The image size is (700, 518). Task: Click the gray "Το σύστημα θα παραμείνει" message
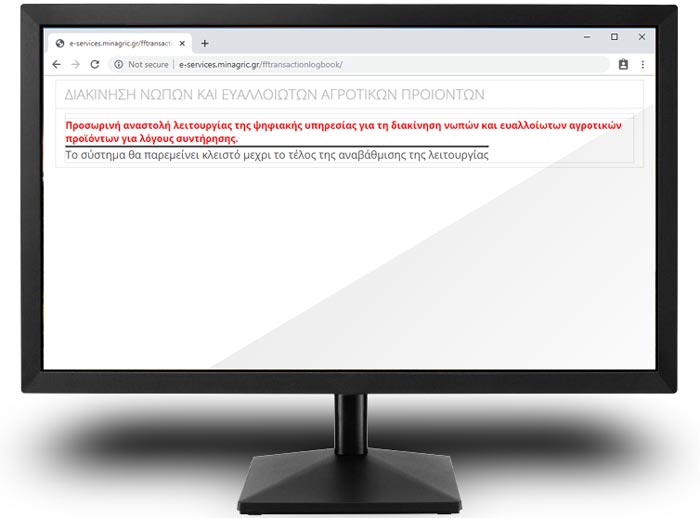pyautogui.click(x=276, y=156)
